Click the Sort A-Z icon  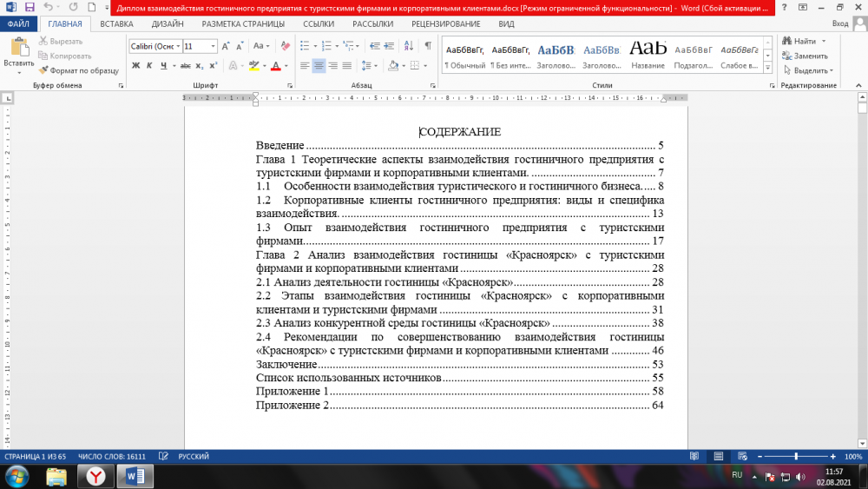pos(410,46)
